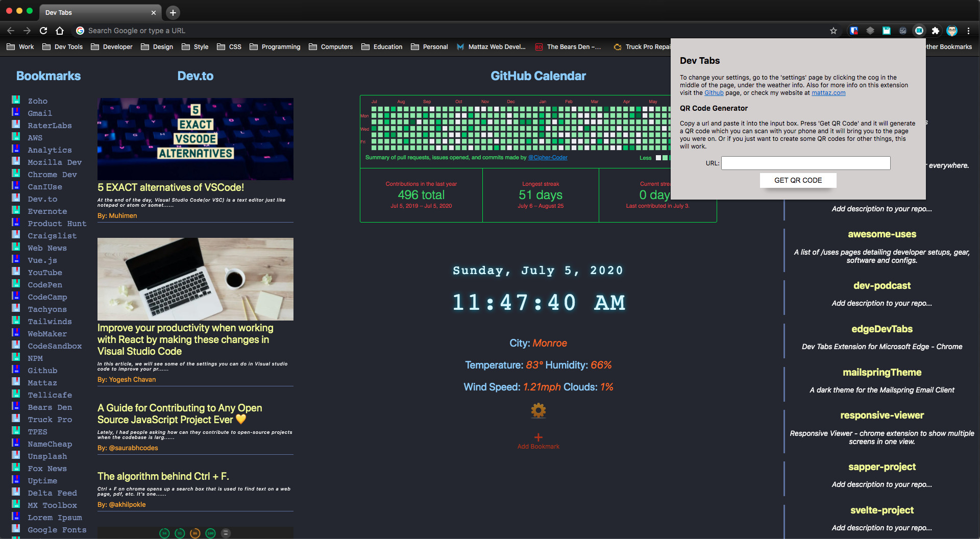
Task: Open the Other Bookmarks folder
Action: click(x=949, y=46)
